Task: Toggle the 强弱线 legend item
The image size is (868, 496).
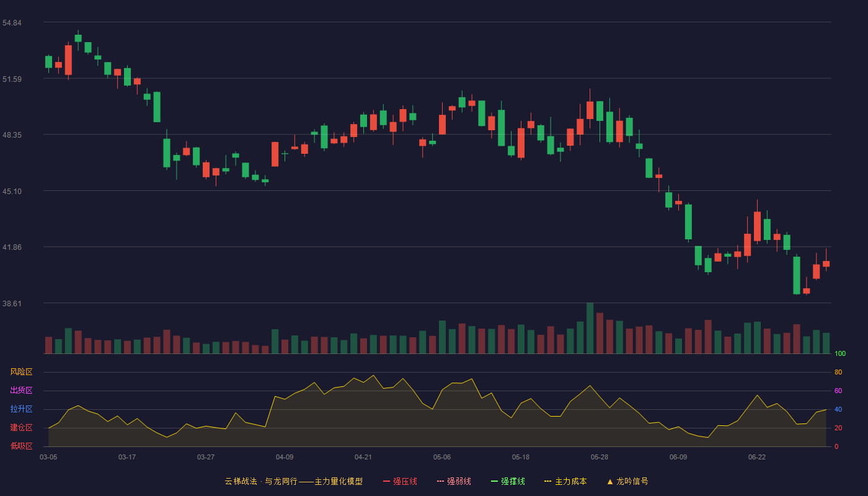Action: click(x=454, y=481)
